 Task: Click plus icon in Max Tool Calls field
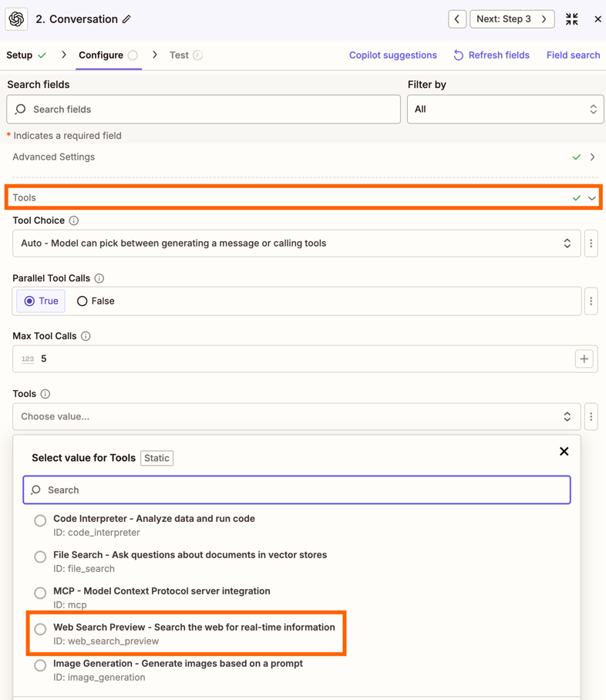tap(584, 359)
